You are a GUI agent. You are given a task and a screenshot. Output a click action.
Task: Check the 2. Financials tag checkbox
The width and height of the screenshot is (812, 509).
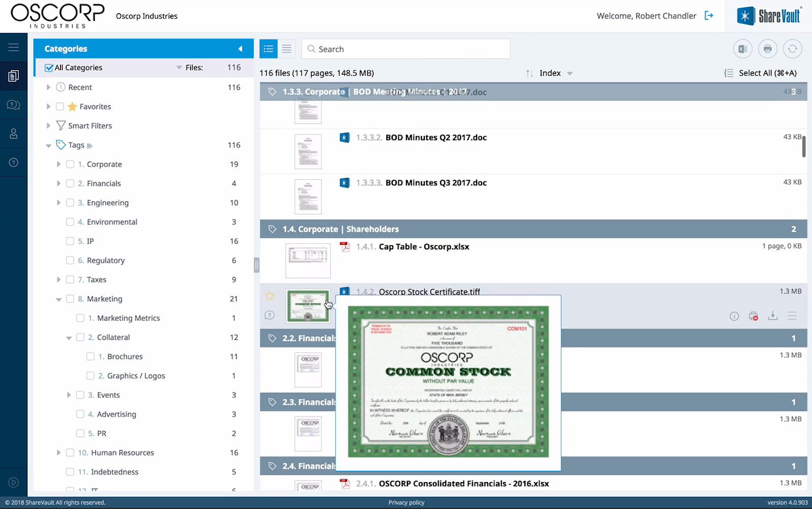pyautogui.click(x=70, y=183)
